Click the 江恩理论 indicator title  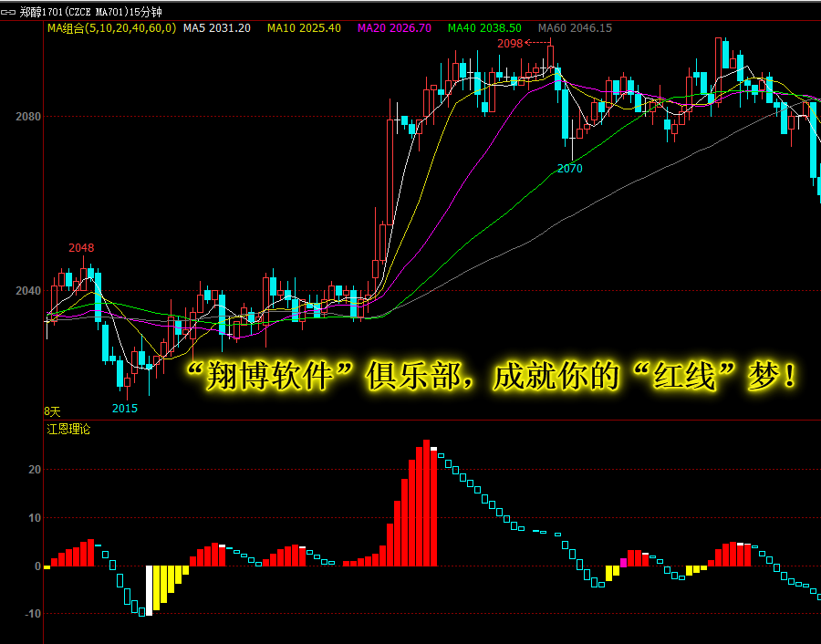pos(68,430)
